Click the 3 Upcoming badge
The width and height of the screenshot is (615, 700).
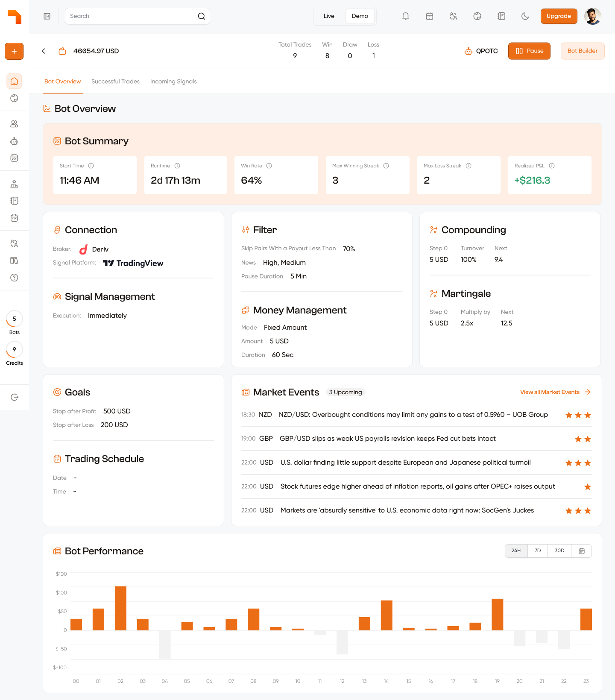coord(346,392)
